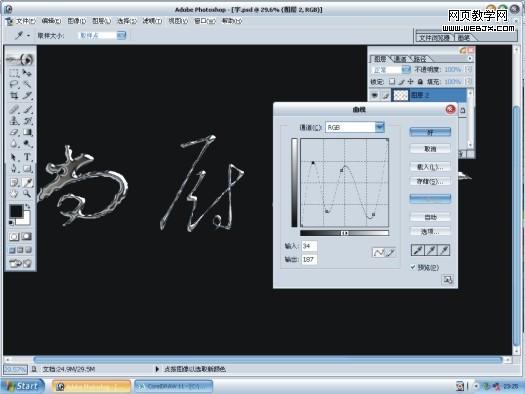Open the 图像 (Image) menu
This screenshot has height=394, width=525.
click(x=77, y=21)
